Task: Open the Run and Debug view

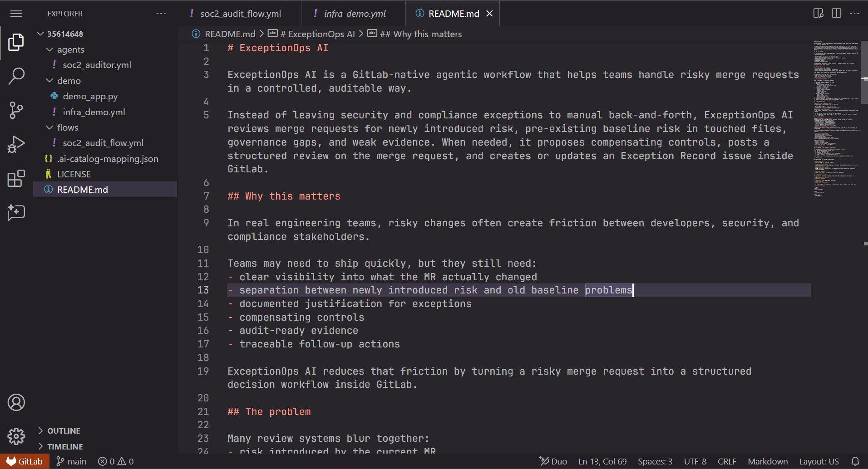Action: click(x=16, y=145)
